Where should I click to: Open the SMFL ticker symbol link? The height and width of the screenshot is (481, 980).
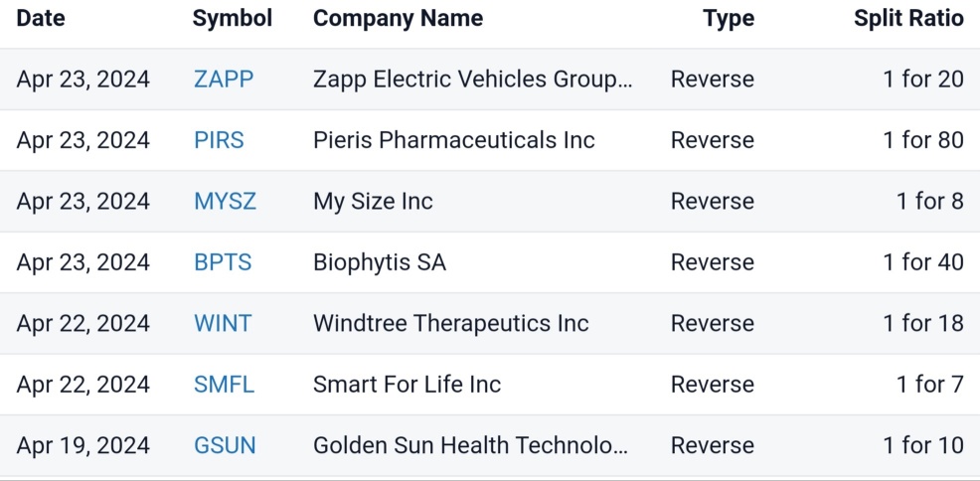coord(224,385)
